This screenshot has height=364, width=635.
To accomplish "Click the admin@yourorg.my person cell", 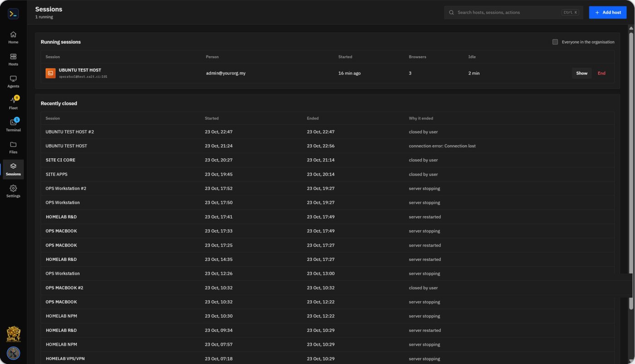I will click(x=225, y=73).
